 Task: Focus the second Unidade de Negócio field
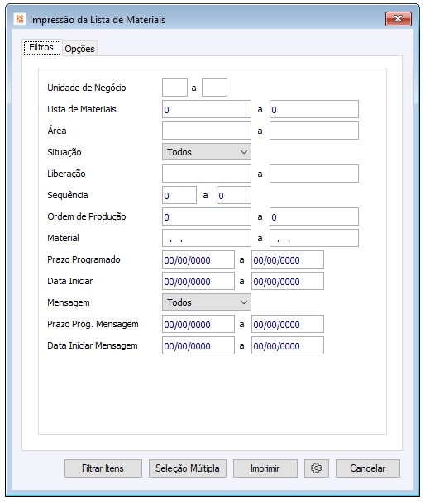(x=214, y=88)
